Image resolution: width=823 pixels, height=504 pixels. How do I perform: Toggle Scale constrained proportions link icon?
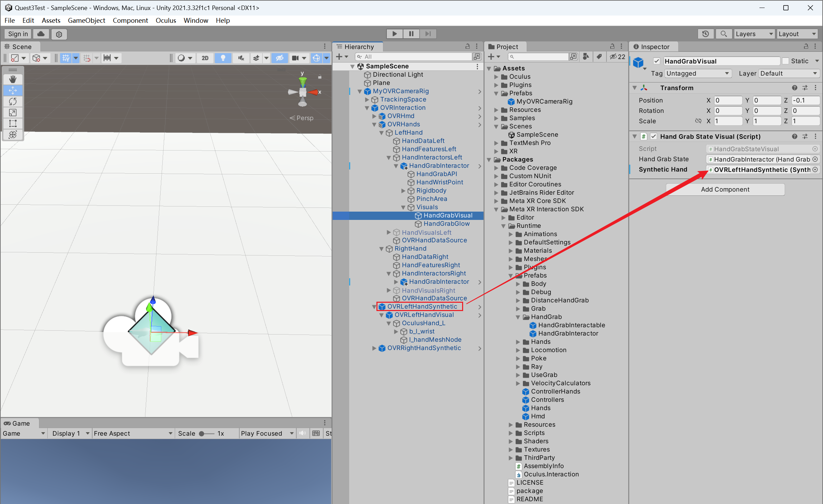(x=698, y=121)
